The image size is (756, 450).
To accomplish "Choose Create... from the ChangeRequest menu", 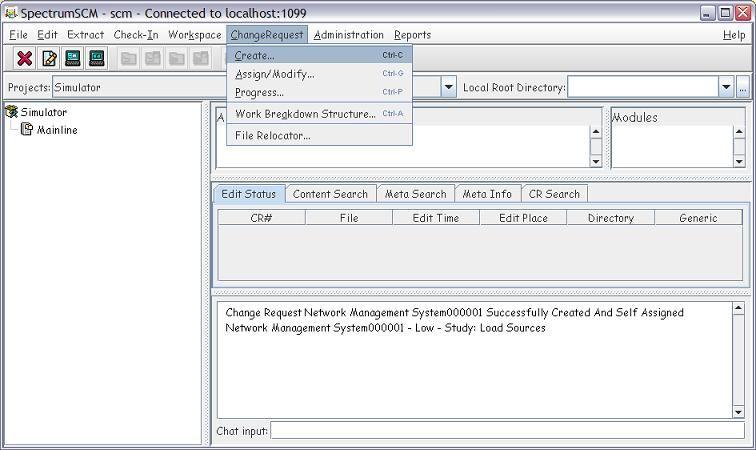I will tap(255, 56).
